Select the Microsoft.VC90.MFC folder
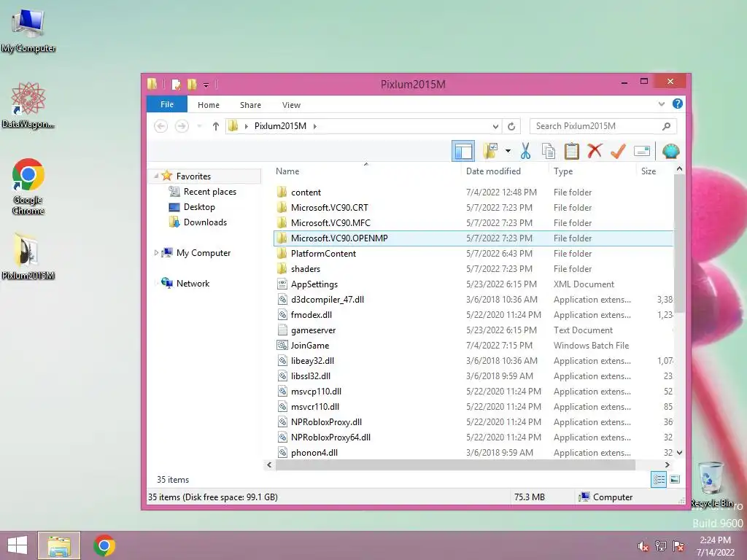Screen dimensions: 747x560 pyautogui.click(x=330, y=223)
